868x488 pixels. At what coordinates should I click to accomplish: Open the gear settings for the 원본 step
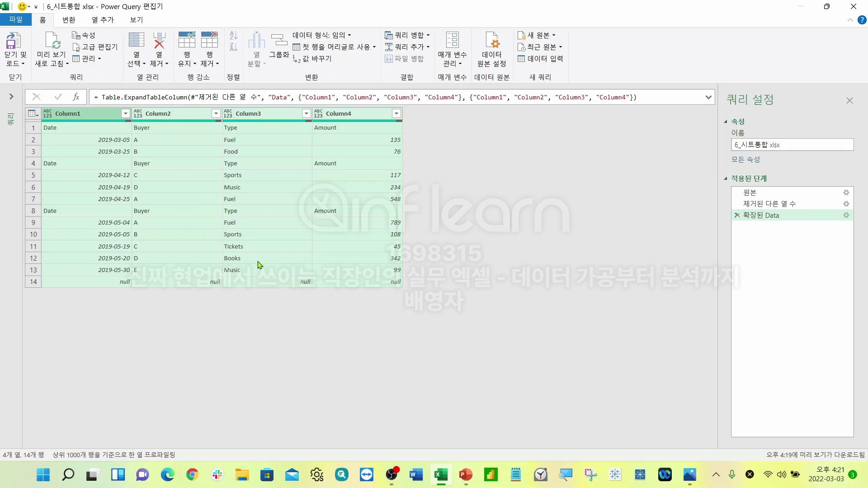pos(846,192)
